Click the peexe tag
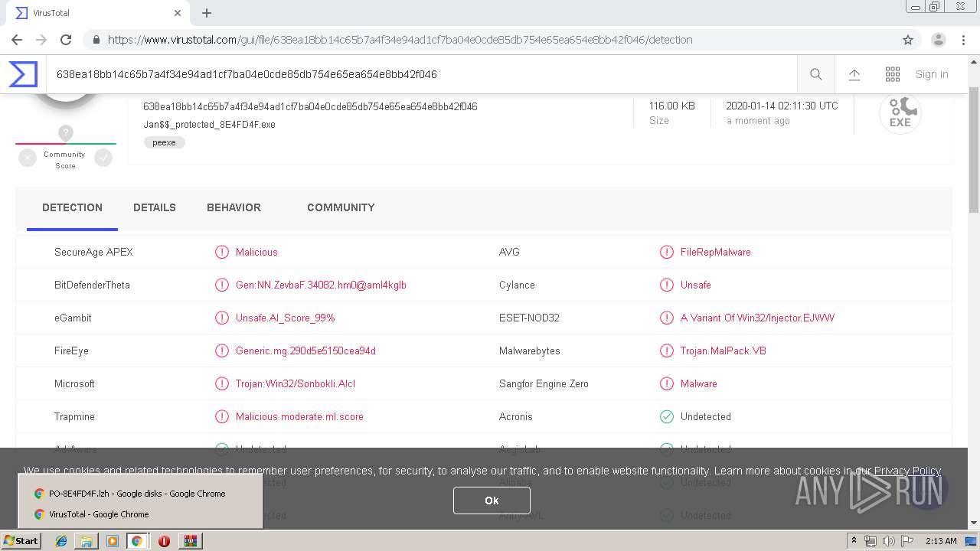Image resolution: width=980 pixels, height=551 pixels. [x=164, y=142]
